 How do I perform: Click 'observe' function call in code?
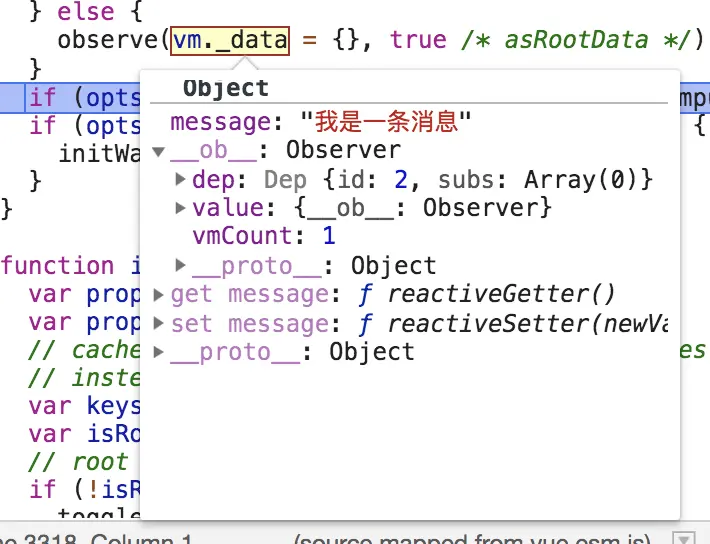click(107, 40)
